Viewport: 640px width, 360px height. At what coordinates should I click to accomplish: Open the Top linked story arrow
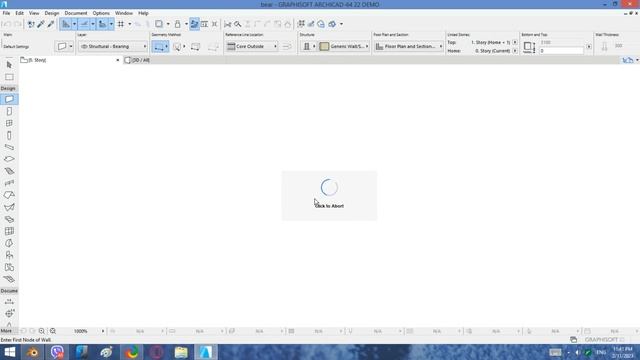pyautogui.click(x=515, y=42)
